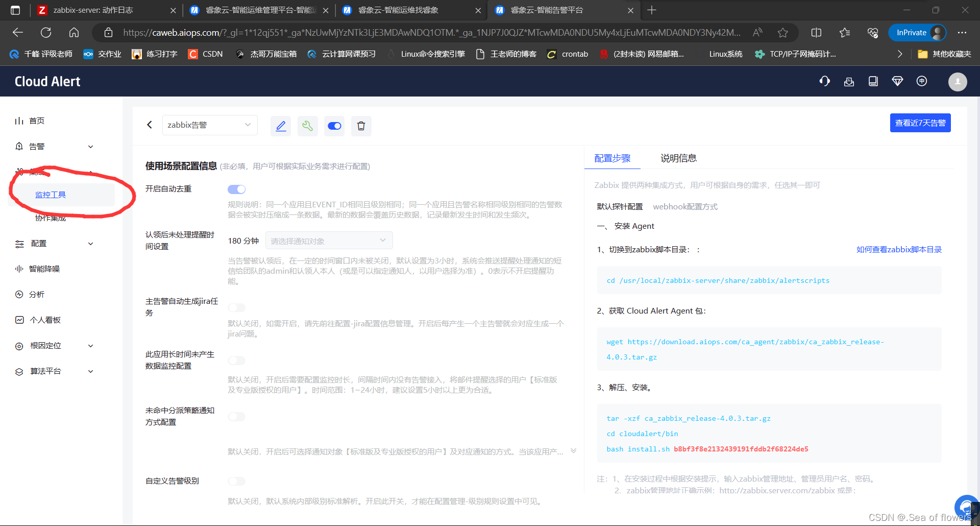Click the browser home icon
Image resolution: width=980 pixels, height=526 pixels.
pos(74,33)
